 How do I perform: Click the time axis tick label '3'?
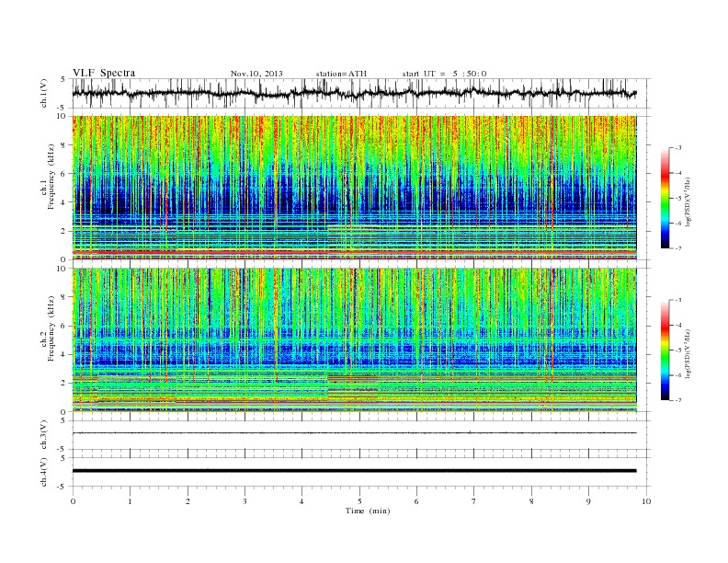[x=245, y=501]
